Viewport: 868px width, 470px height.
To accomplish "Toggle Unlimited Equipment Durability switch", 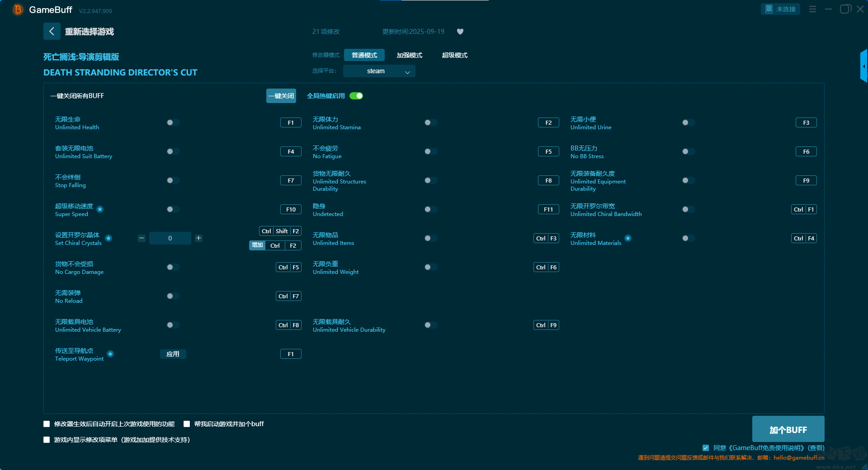I will (x=689, y=180).
